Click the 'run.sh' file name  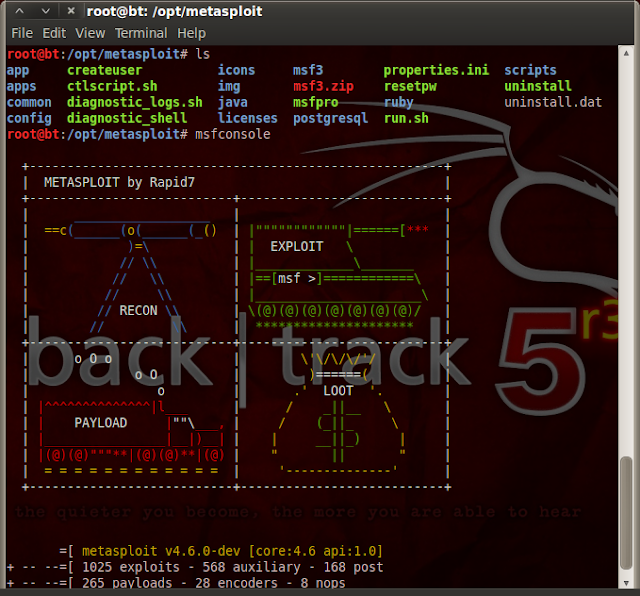[x=407, y=118]
